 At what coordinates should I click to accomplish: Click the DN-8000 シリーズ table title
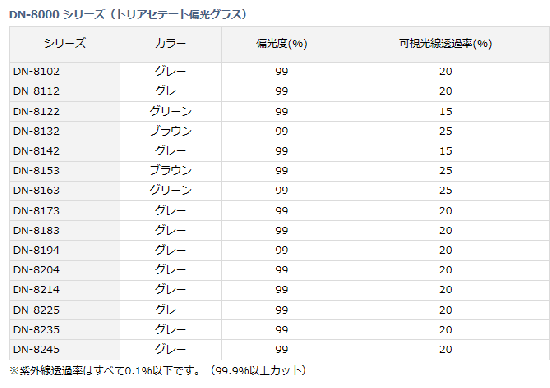coord(128,14)
